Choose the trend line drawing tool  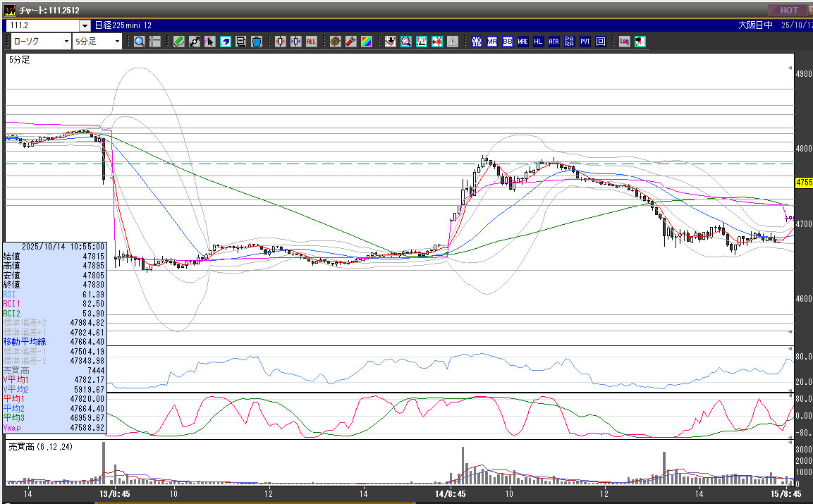[195, 42]
